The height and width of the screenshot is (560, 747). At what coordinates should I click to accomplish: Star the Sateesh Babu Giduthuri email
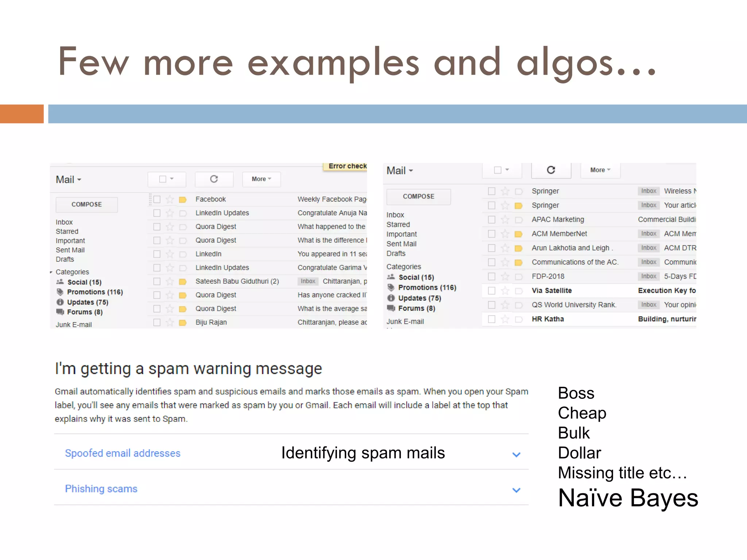point(170,281)
